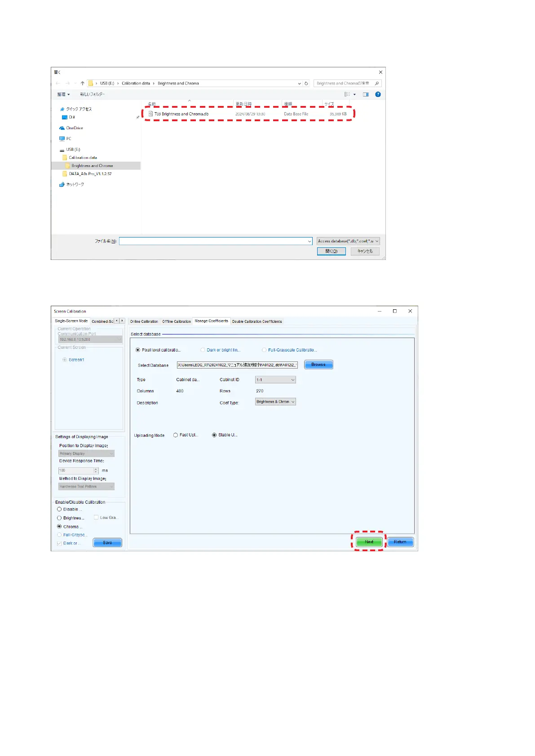Select the Fast Upload radio button
The width and height of the screenshot is (535, 756).
click(176, 435)
